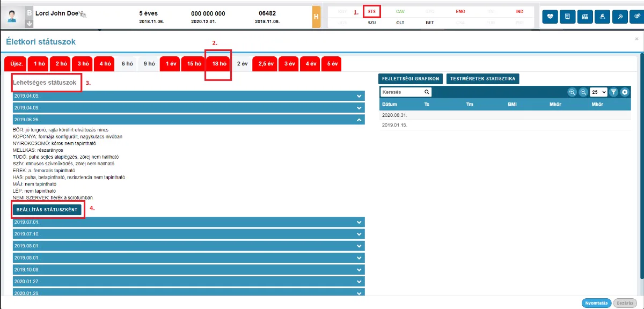Image resolution: width=644 pixels, height=309 pixels.
Task: Click the search magnifier icon in top toolbar
Action: coord(620,17)
